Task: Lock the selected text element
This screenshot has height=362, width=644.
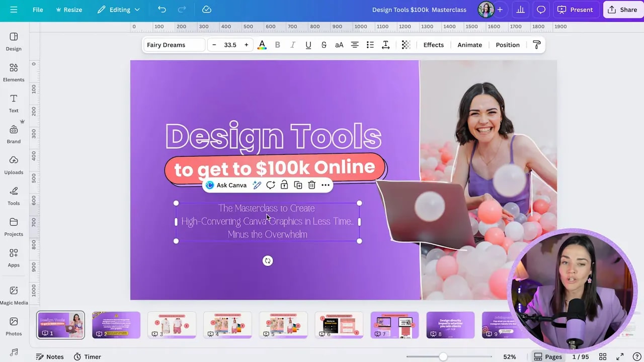Action: click(x=284, y=185)
